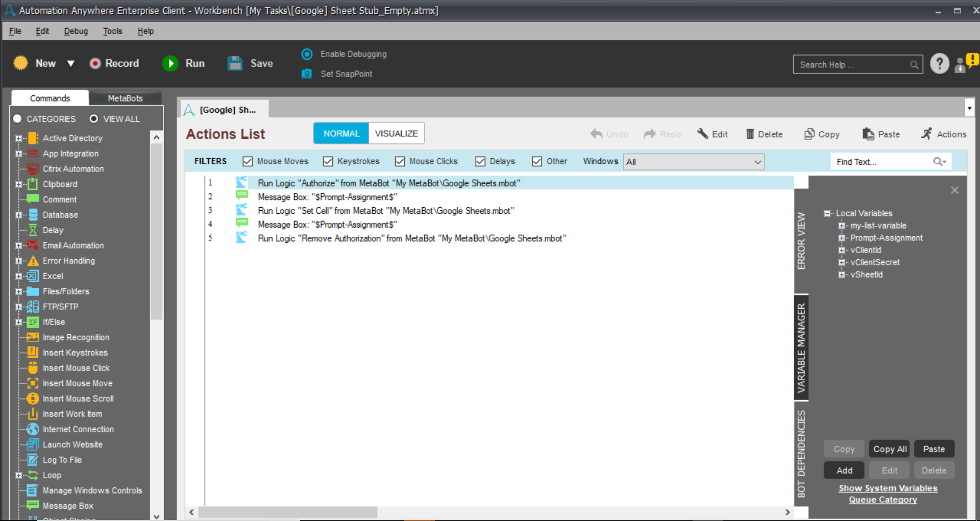The height and width of the screenshot is (521, 980).
Task: Click the red Record icon
Action: pyautogui.click(x=95, y=63)
